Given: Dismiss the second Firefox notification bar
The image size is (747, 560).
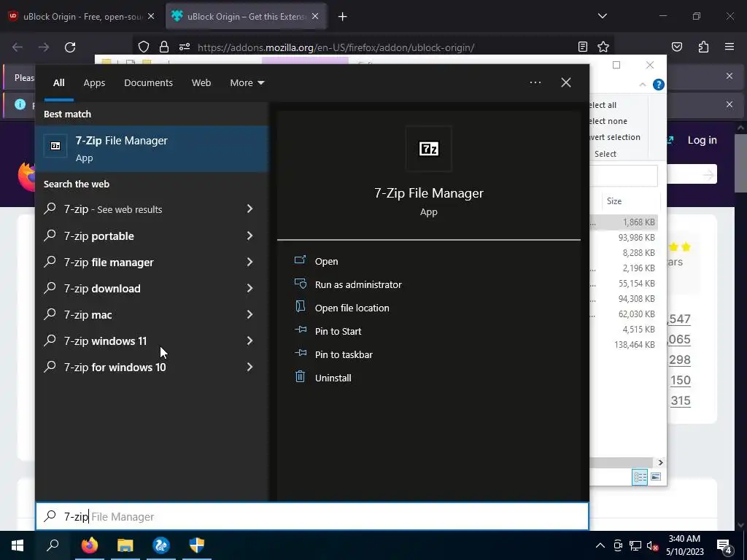Looking at the screenshot, I should [729, 104].
